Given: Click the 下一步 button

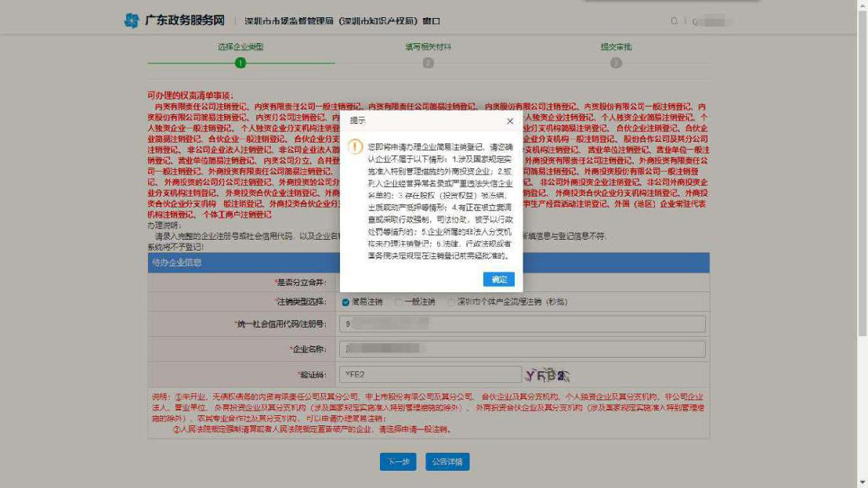Looking at the screenshot, I should (x=399, y=461).
